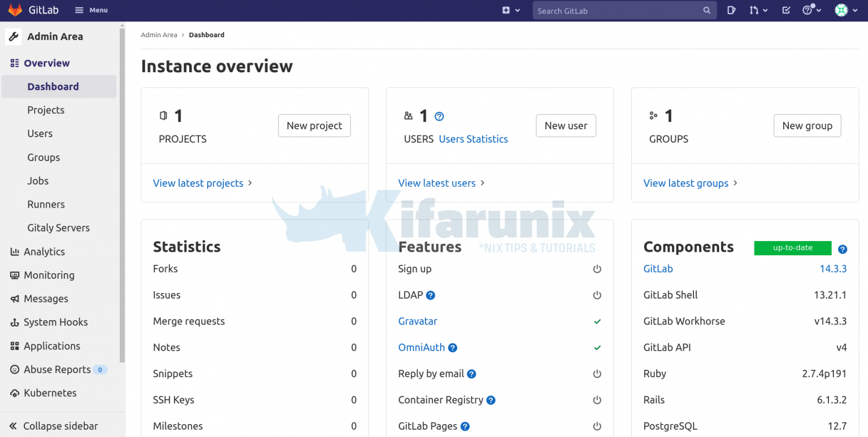Viewport: 868px width, 437px height.
Task: Open the Todos checkmark icon in top bar
Action: (x=785, y=10)
